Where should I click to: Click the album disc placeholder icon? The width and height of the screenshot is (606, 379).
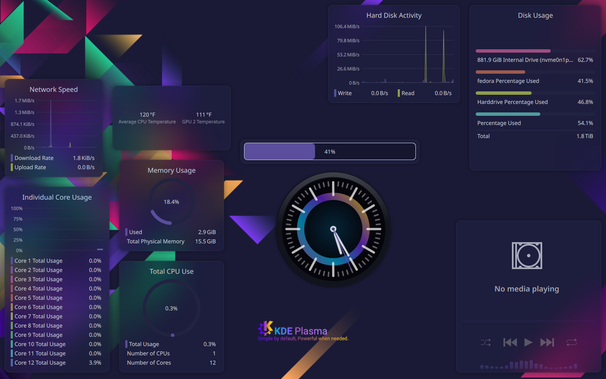(x=527, y=255)
